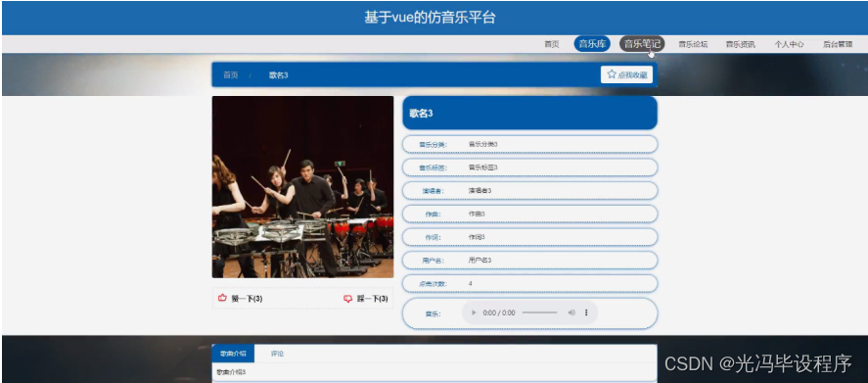Open 首页 in the navigation bar
This screenshot has width=868, height=383.
pyautogui.click(x=552, y=44)
